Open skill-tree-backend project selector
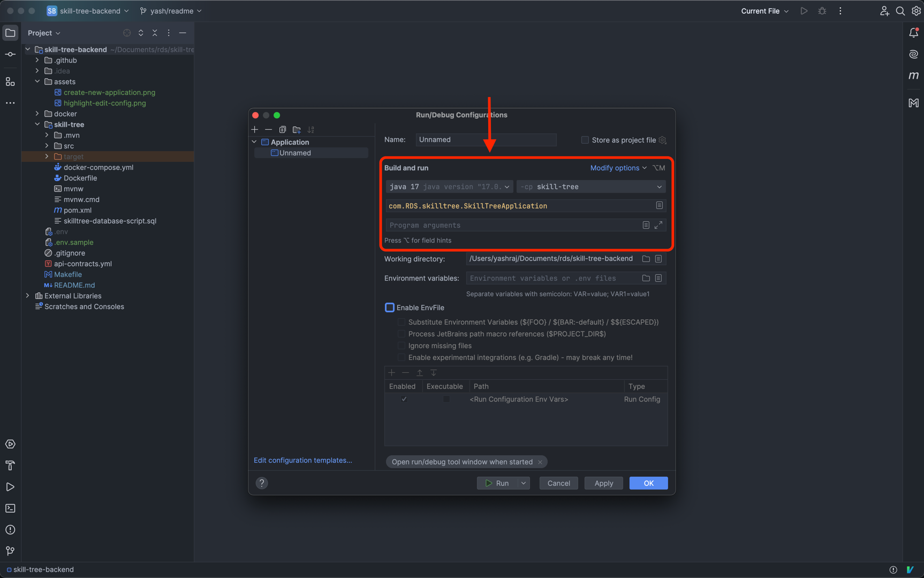Viewport: 924px width, 578px height. (88, 11)
